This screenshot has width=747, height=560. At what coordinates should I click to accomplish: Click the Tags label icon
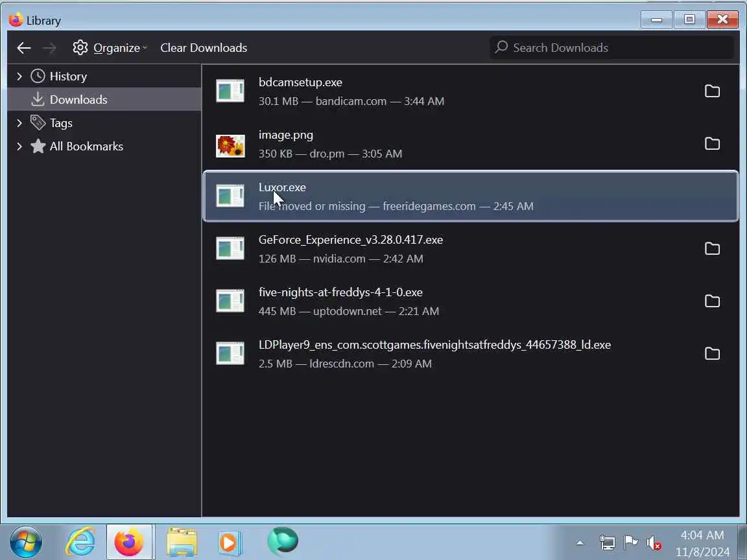pos(38,122)
